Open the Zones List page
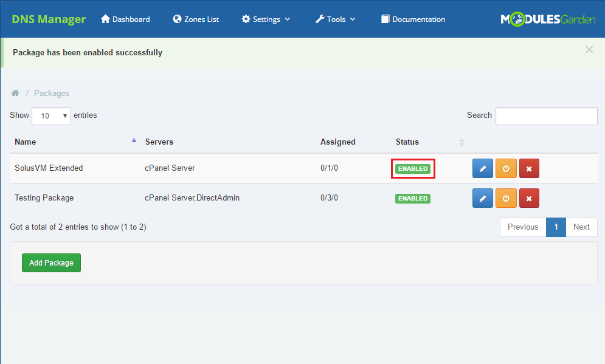This screenshot has width=605, height=364. (196, 19)
